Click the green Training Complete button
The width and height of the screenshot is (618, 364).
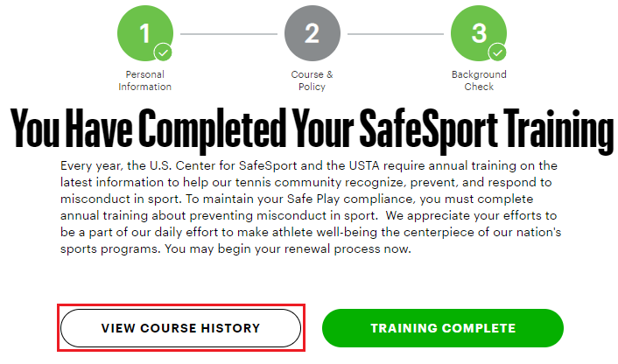coord(443,328)
